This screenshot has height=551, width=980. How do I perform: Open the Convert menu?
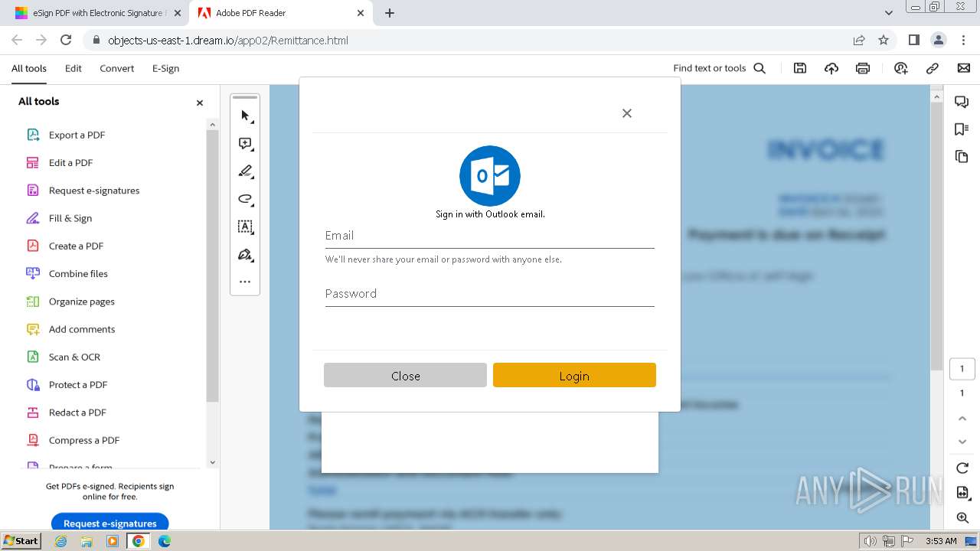click(117, 68)
